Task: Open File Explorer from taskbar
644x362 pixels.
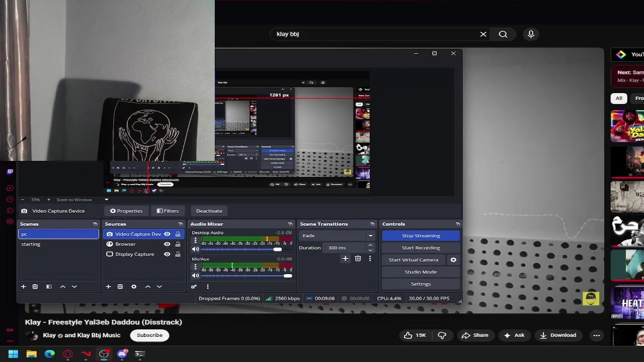Action: [x=31, y=354]
